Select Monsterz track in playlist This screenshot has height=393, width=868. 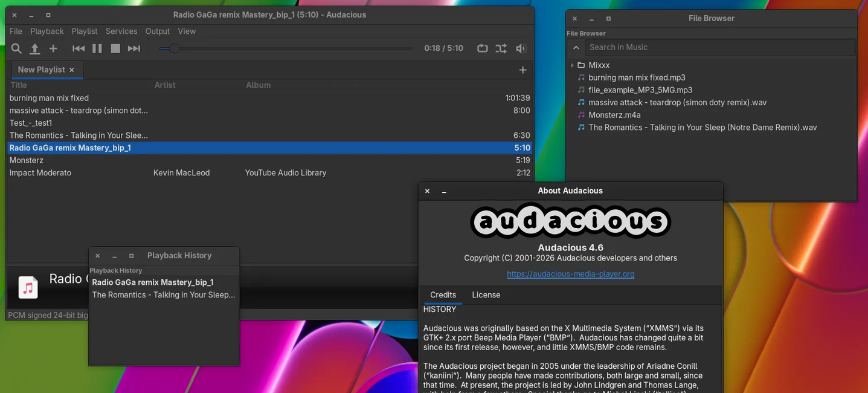(x=269, y=160)
